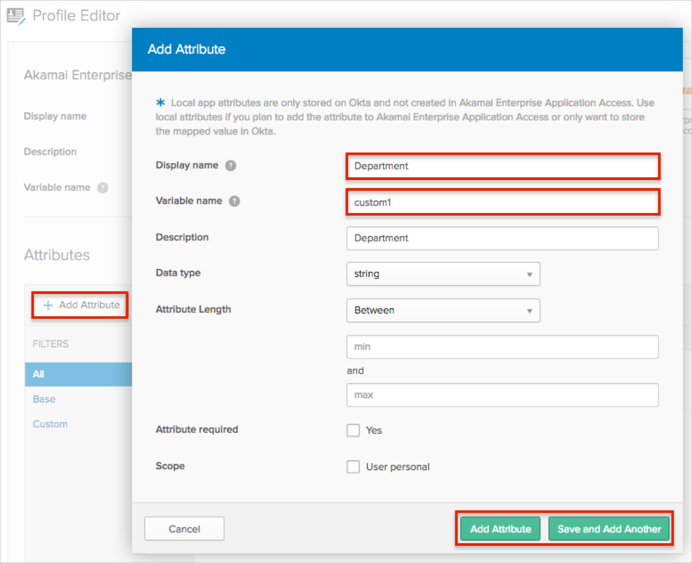Click the Description text field
The width and height of the screenshot is (692, 563).
click(x=502, y=238)
